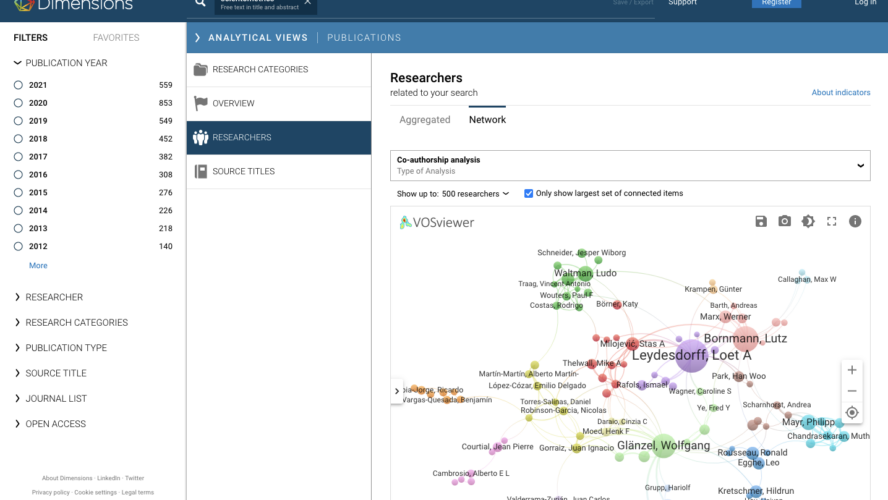Reset the map view with the target icon
Image resolution: width=888 pixels, height=500 pixels.
[851, 412]
